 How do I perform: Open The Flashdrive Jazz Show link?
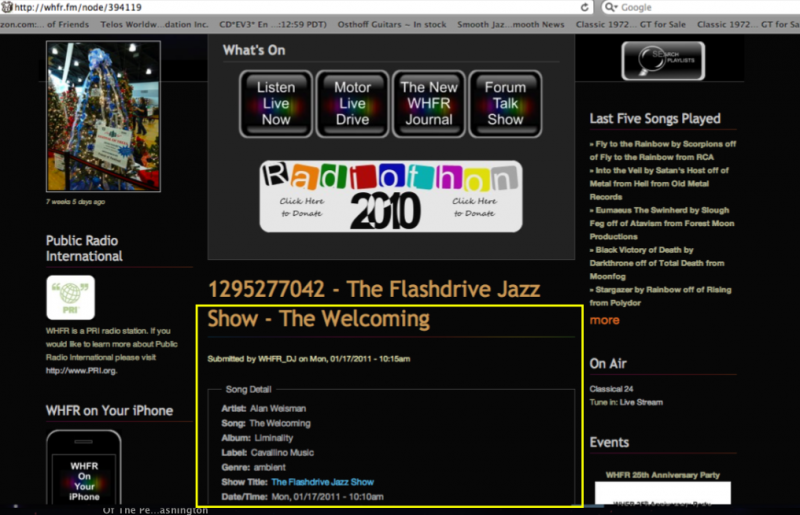pyautogui.click(x=322, y=482)
